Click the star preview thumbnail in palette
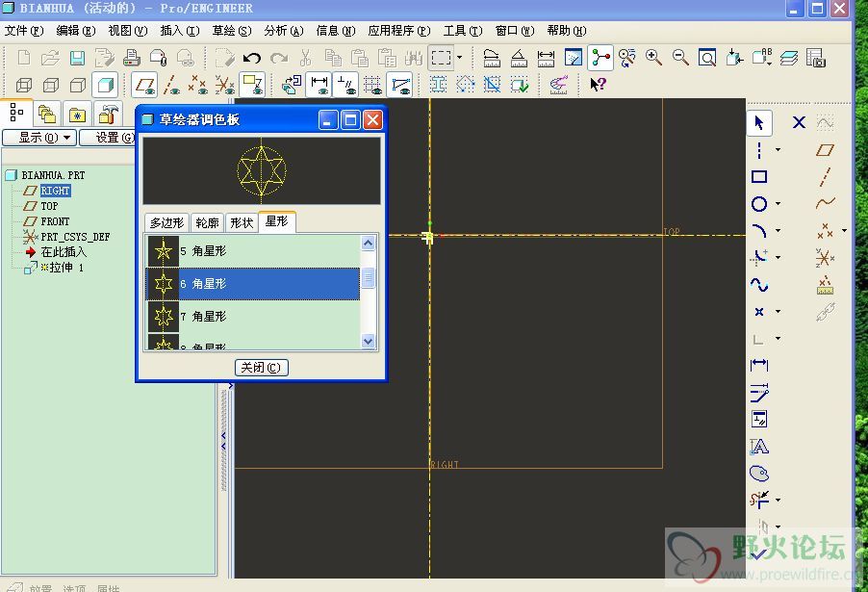868x592 pixels. point(262,170)
